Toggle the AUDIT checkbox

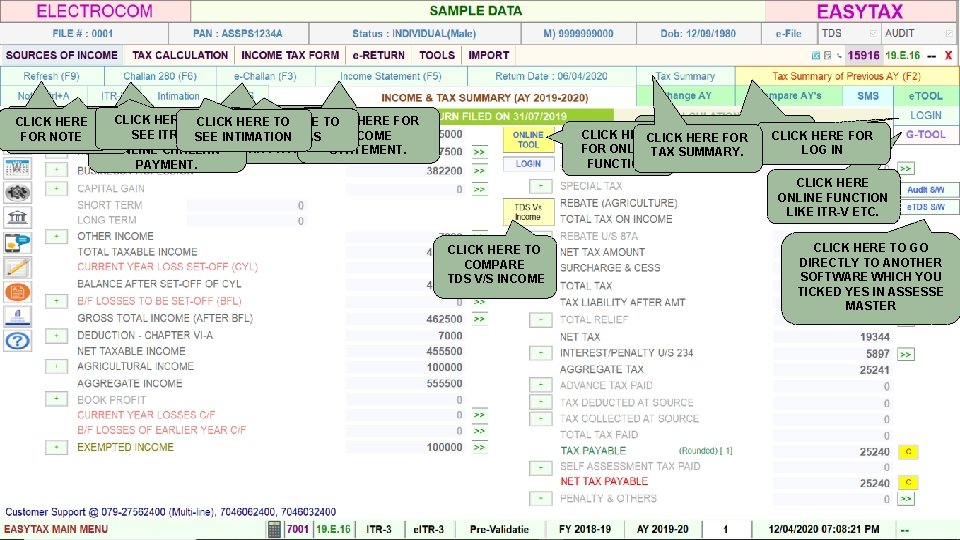tap(949, 33)
